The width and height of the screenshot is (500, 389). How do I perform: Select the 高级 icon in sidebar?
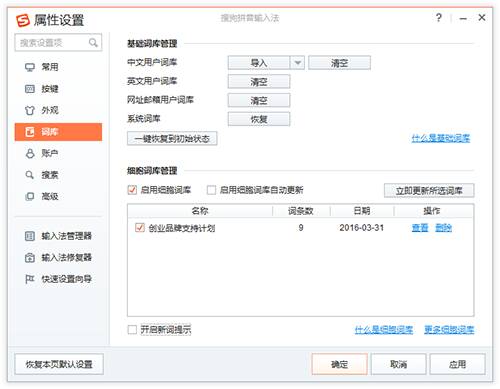pyautogui.click(x=30, y=196)
